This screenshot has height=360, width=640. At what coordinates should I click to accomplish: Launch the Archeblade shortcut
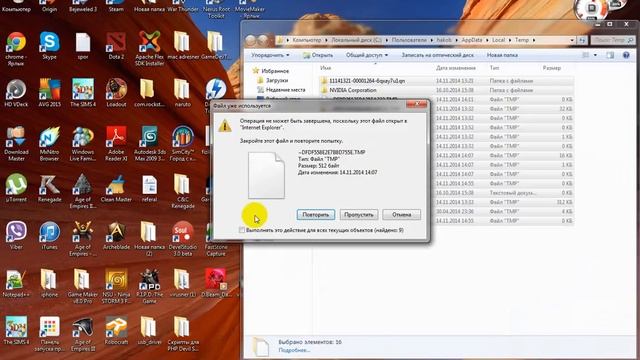(116, 235)
